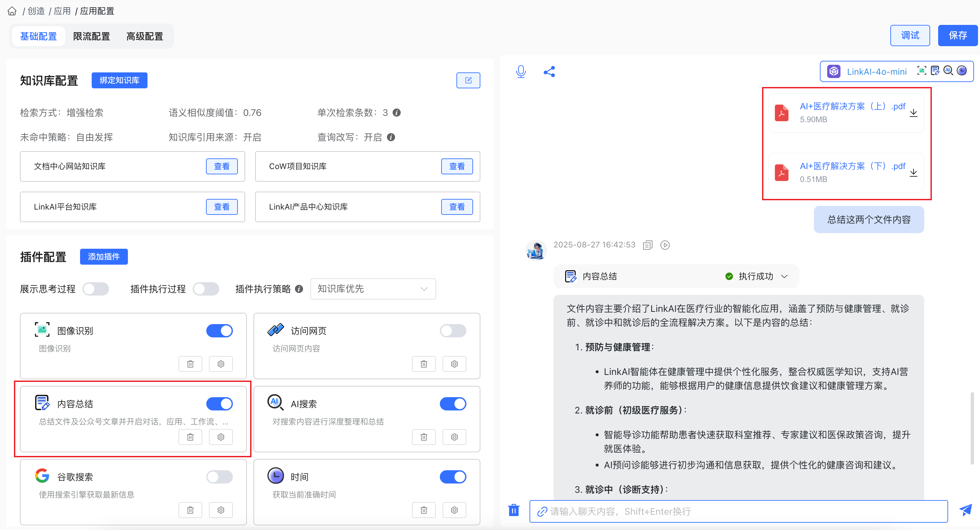The width and height of the screenshot is (980, 530).
Task: Enable the 谷歌搜索 plugin switch
Action: [220, 477]
